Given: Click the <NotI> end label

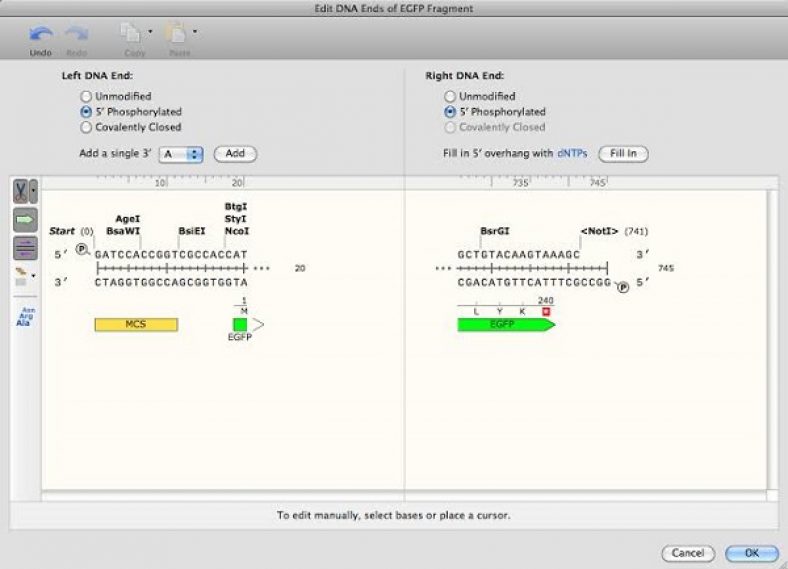Looking at the screenshot, I should coord(599,231).
